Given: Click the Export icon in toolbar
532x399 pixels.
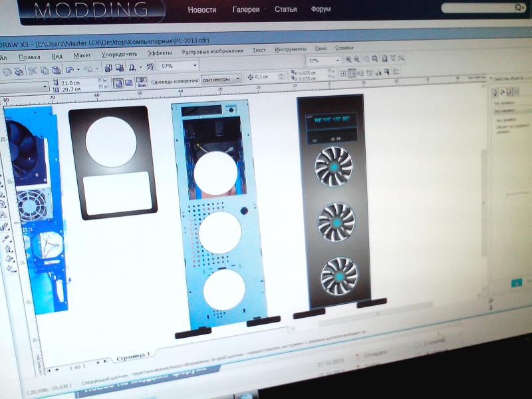Looking at the screenshot, I should 119,68.
